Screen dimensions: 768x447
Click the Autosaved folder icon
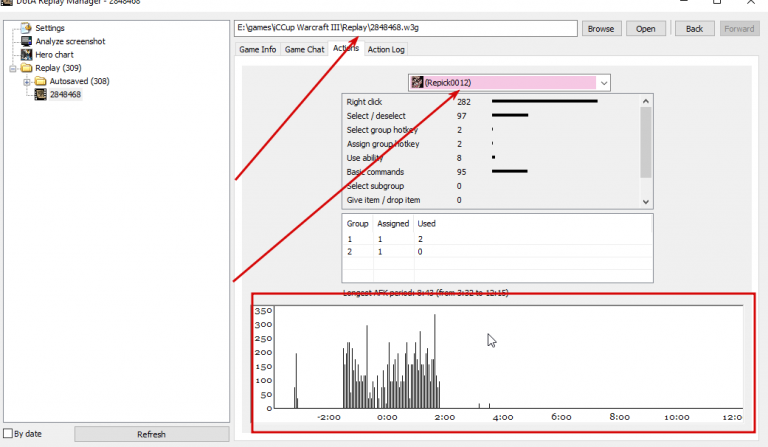[41, 81]
